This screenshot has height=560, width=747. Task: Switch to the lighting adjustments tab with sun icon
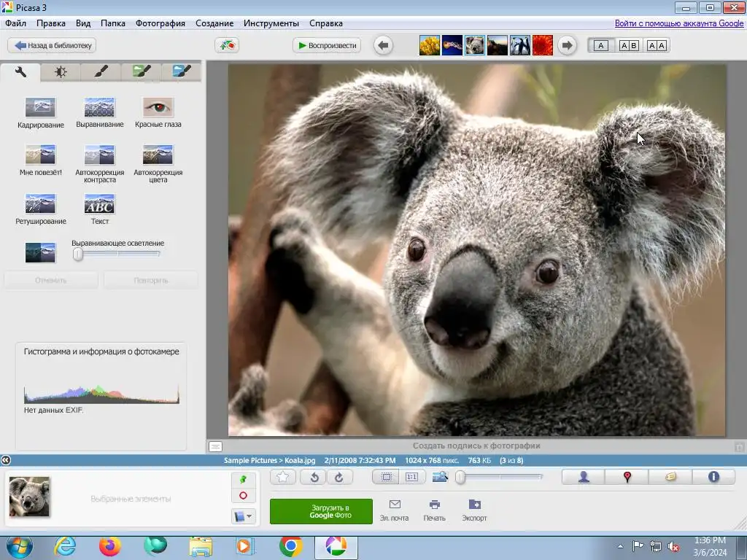61,71
